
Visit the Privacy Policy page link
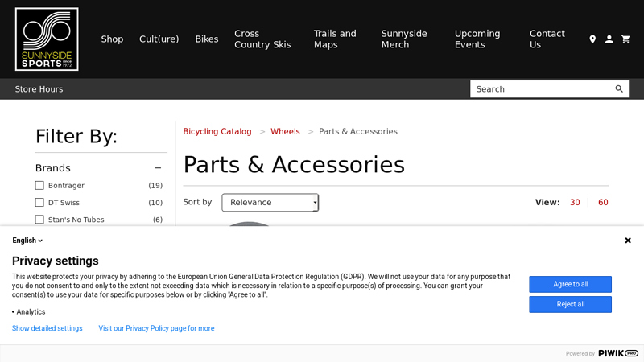[x=156, y=328]
